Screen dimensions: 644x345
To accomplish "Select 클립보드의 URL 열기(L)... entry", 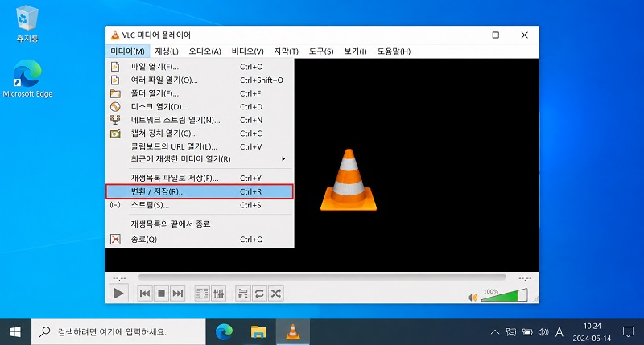I will point(200,146).
